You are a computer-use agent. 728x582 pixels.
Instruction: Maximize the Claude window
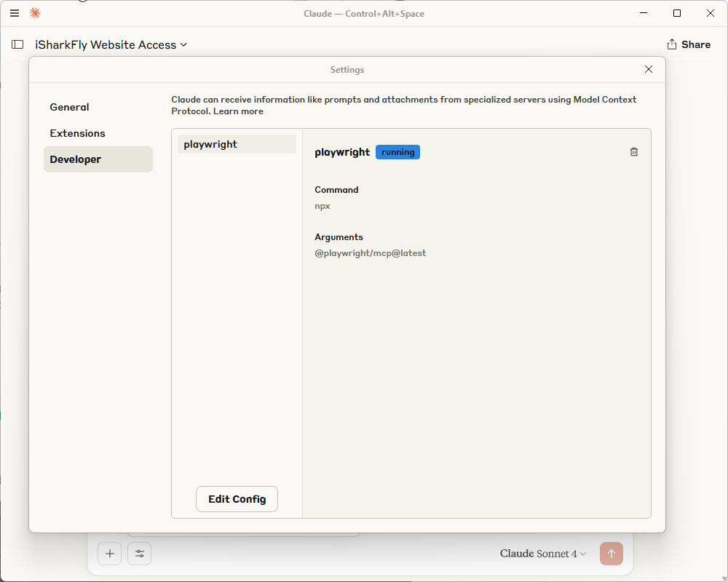coord(677,13)
